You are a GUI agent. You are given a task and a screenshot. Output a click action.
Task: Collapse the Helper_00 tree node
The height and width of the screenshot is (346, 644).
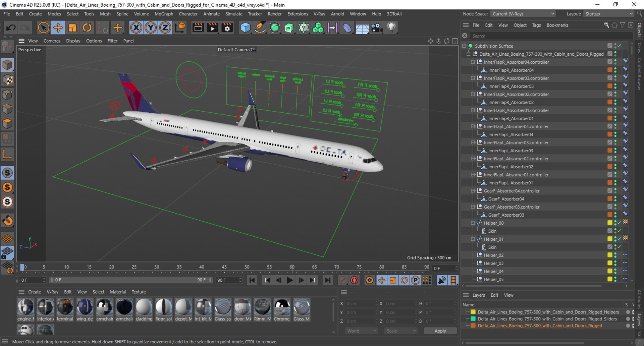pos(473,223)
